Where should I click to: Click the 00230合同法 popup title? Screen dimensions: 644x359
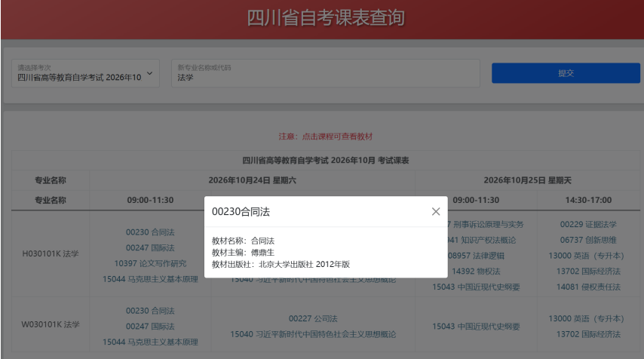[x=241, y=211]
